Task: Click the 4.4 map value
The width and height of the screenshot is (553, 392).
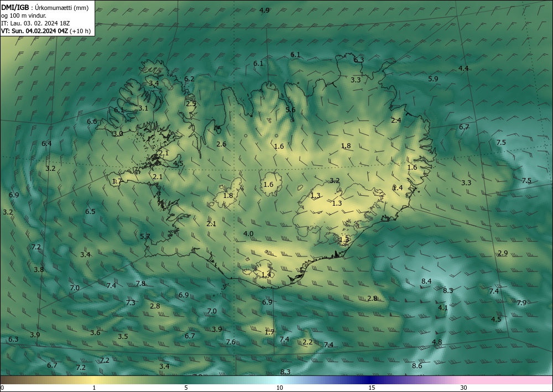Action: coord(463,69)
